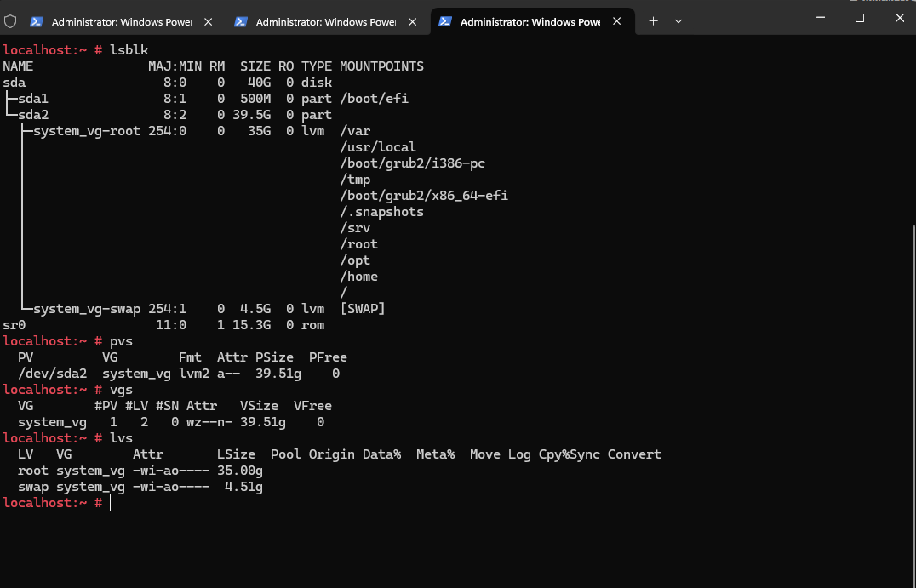Click the LSize column header
This screenshot has height=588, width=916.
coord(236,454)
